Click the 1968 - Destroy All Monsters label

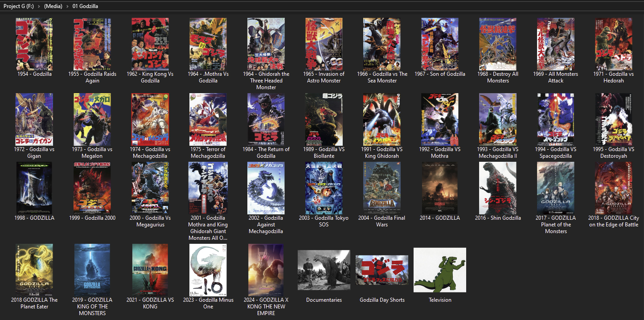point(498,77)
